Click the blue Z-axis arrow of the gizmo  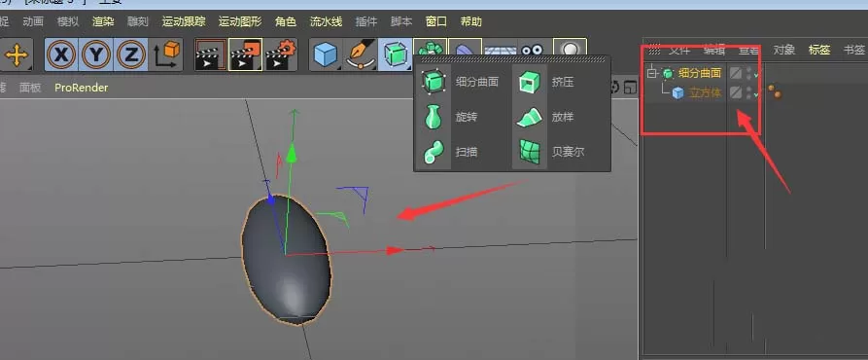[x=270, y=199]
